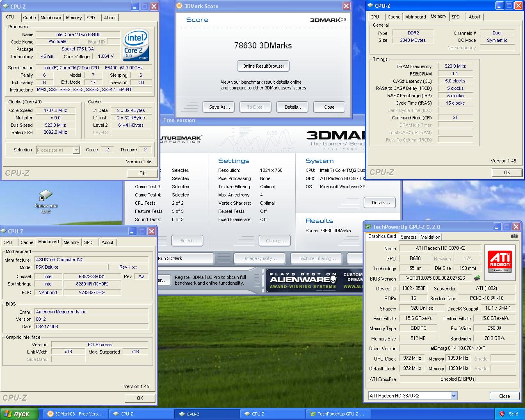The image size is (525, 420).
Task: Click the Alienware advertisement banner
Action: pos(314,281)
